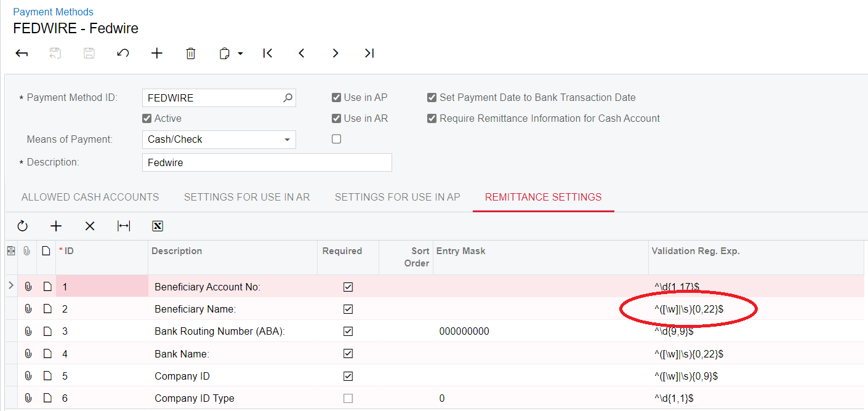This screenshot has height=411, width=868.
Task: Open the Means of Payment dropdown
Action: (x=287, y=140)
